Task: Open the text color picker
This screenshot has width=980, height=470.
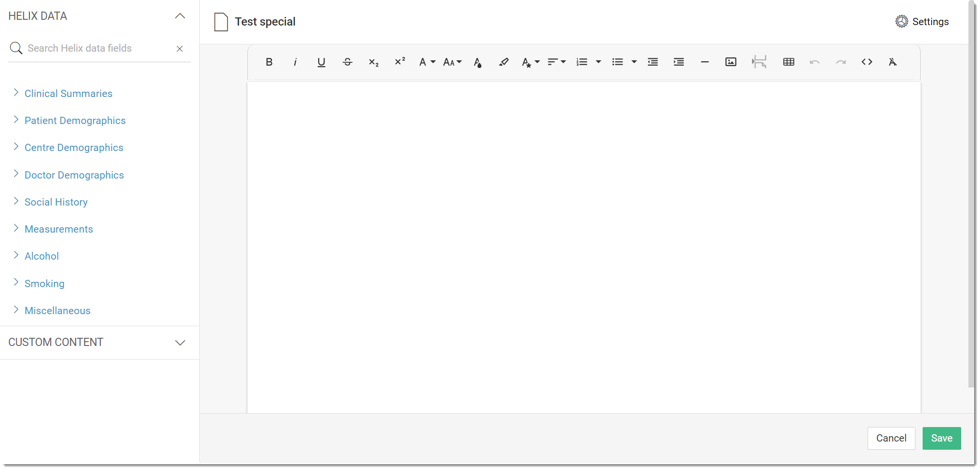Action: pyautogui.click(x=477, y=62)
